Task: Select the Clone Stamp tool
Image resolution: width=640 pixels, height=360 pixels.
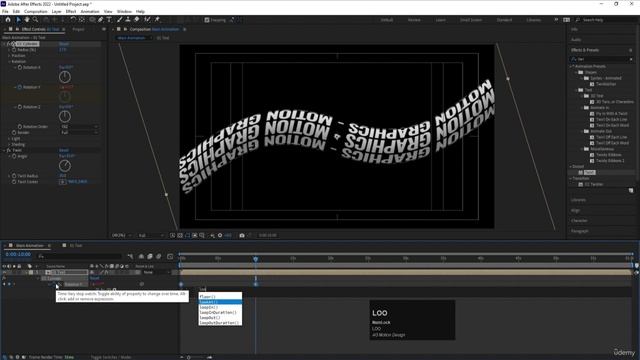Action: point(128,20)
